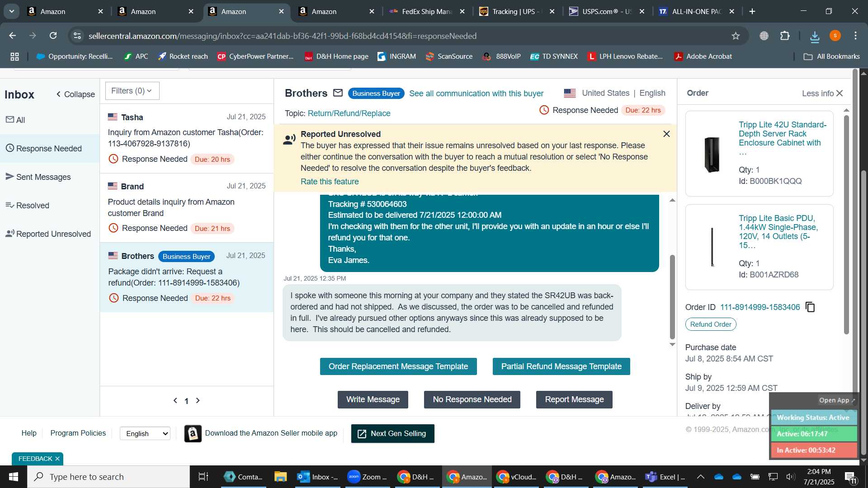868x488 pixels.
Task: Collapse the Inbox sidebar
Action: [x=75, y=94]
